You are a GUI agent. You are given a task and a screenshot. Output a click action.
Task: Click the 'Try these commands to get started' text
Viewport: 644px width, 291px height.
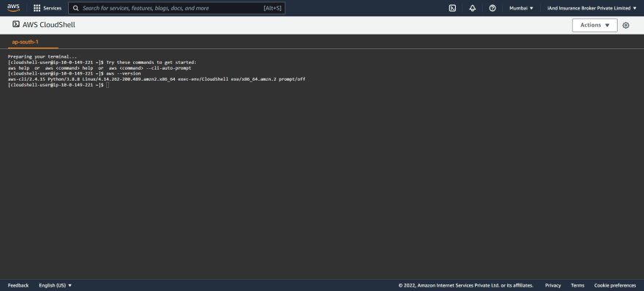(151, 62)
